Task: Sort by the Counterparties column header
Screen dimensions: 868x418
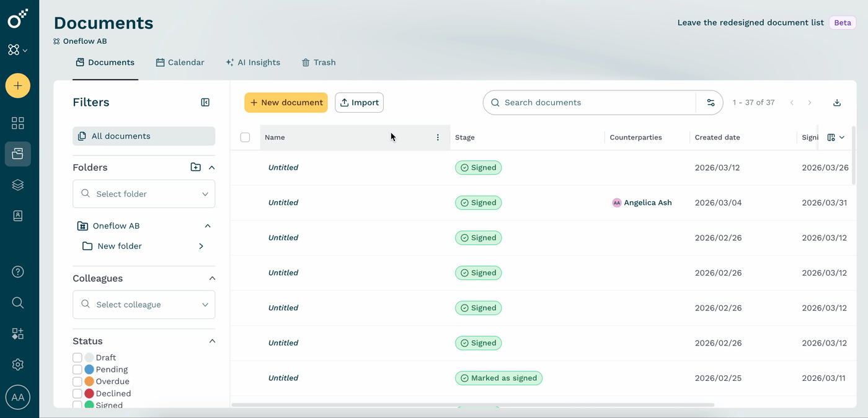Action: click(636, 137)
